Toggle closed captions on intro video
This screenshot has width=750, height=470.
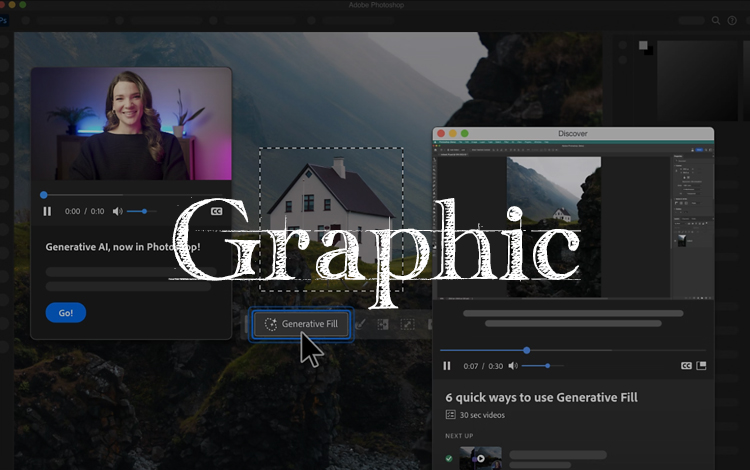click(216, 211)
